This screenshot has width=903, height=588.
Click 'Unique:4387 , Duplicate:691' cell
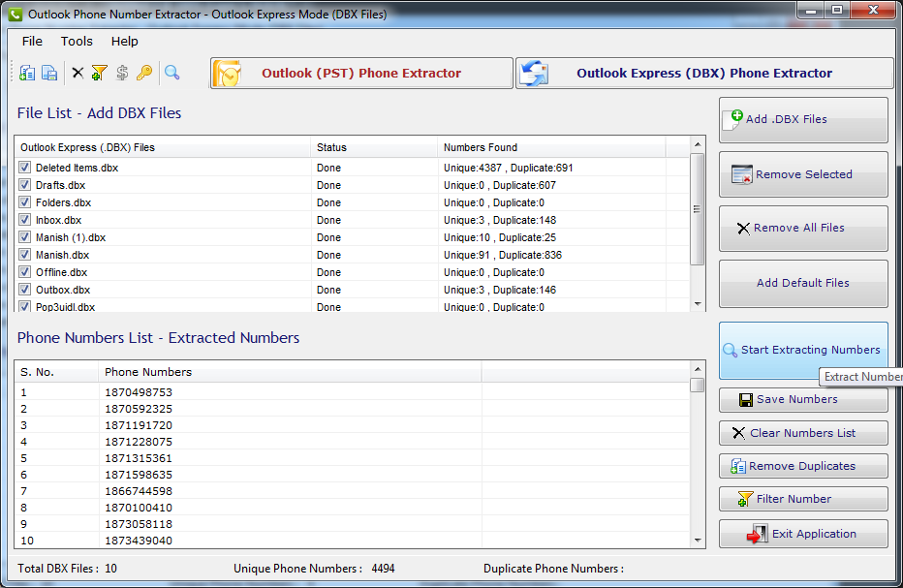(508, 168)
